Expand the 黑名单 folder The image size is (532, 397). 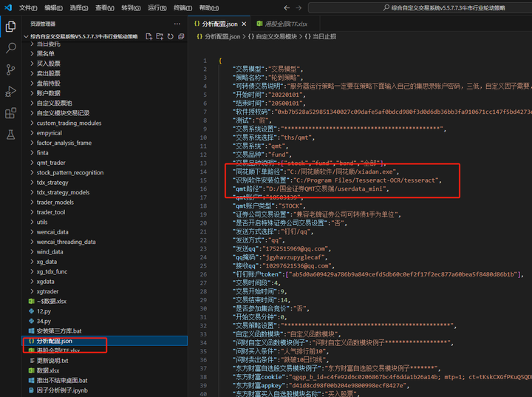click(46, 53)
